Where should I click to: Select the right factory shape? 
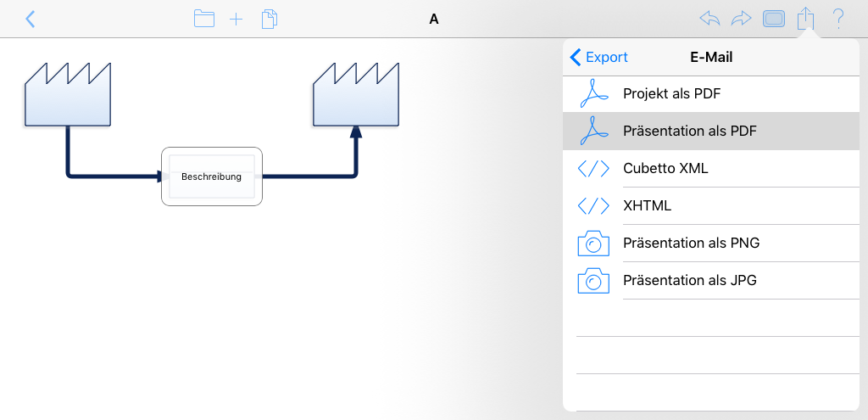356,94
